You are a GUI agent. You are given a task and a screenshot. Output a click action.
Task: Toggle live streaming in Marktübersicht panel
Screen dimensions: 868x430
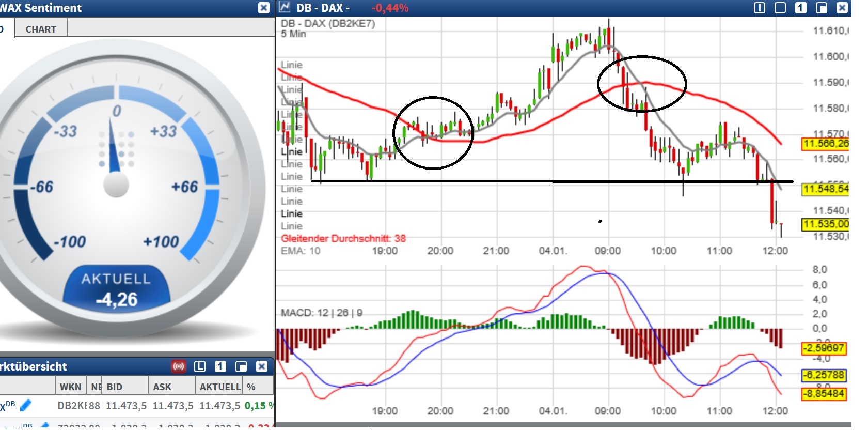tap(179, 366)
